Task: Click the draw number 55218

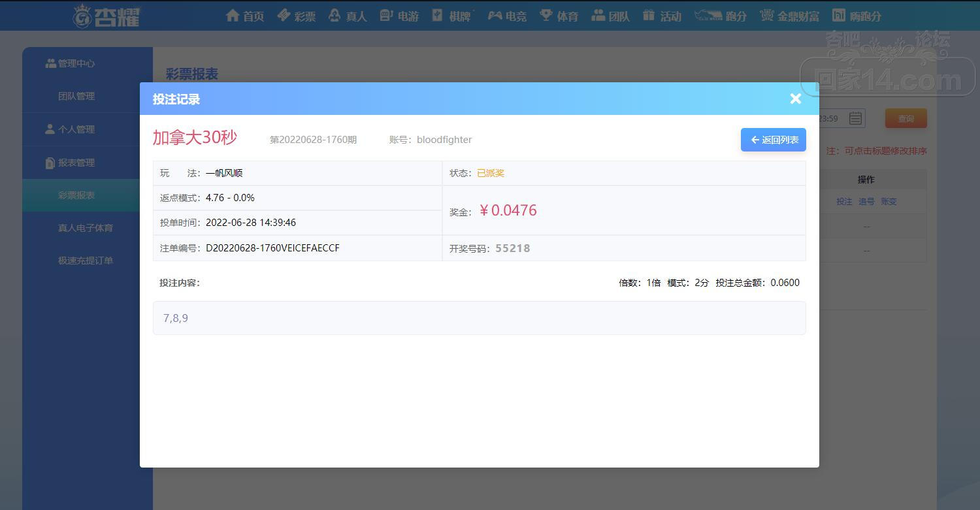Action: [513, 248]
